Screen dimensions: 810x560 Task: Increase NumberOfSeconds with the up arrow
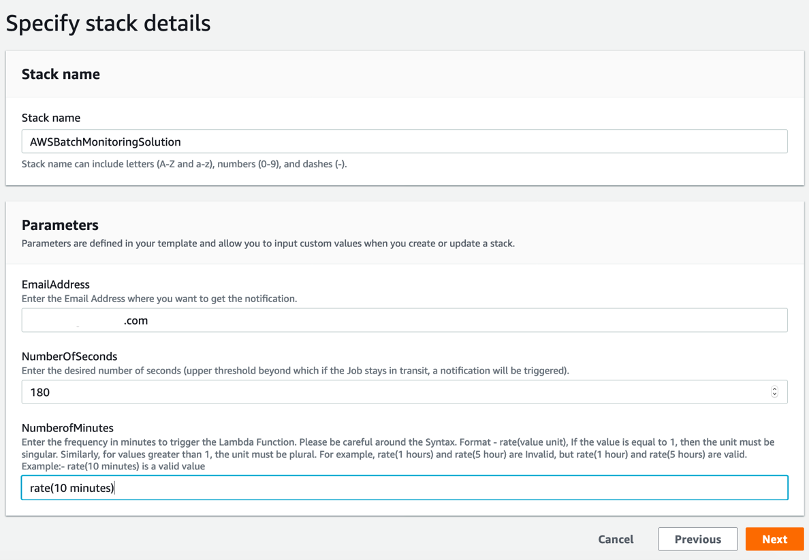click(x=775, y=389)
